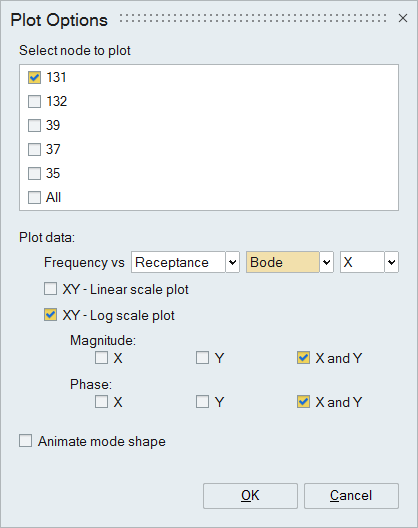Uncheck node 131 checkbox
The width and height of the screenshot is (418, 528).
pyautogui.click(x=34, y=77)
